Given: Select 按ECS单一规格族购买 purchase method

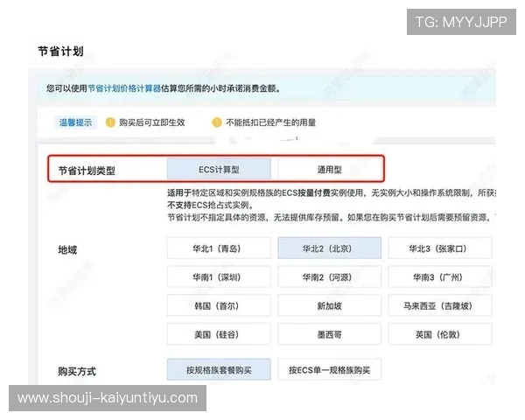Looking at the screenshot, I should pos(330,370).
